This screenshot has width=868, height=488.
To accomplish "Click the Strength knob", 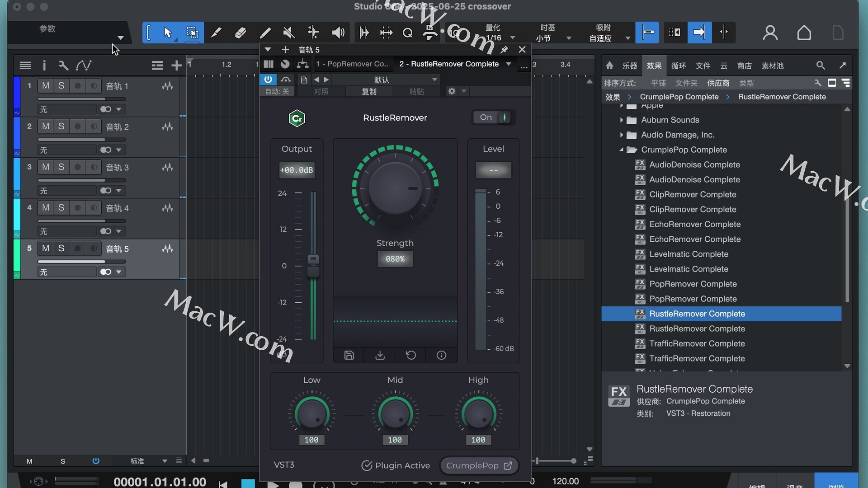I will (395, 188).
